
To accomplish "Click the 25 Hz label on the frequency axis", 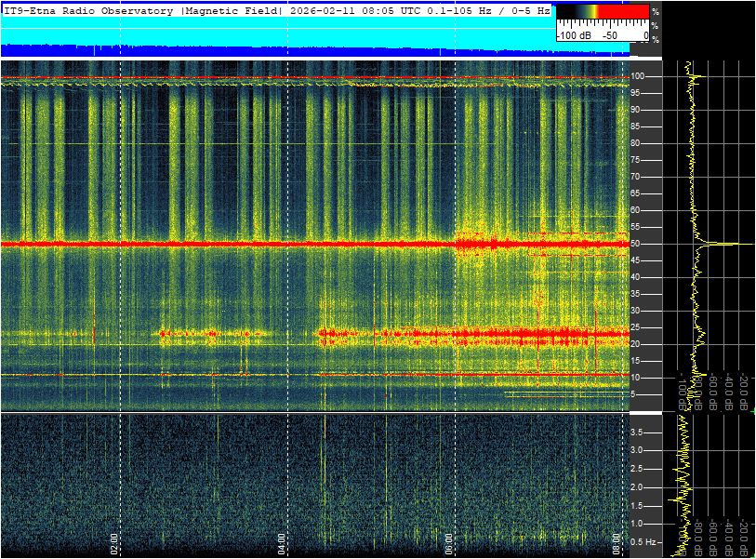I will (x=638, y=327).
